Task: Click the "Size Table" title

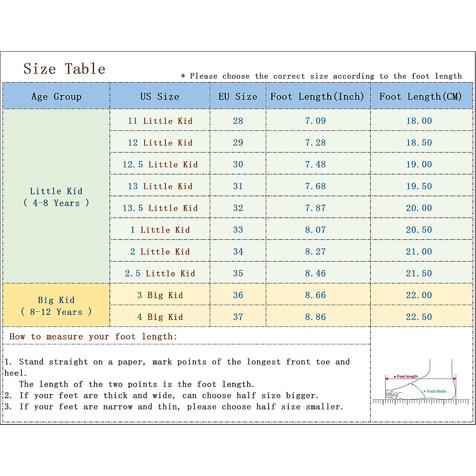Action: [x=64, y=69]
